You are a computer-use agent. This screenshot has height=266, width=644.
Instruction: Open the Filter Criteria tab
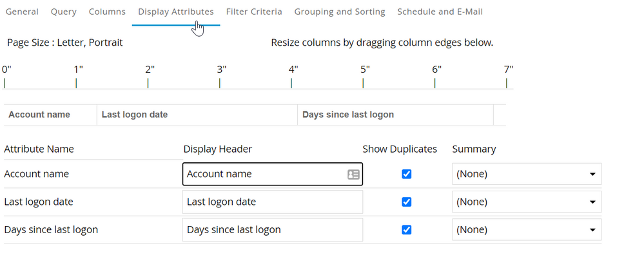254,12
